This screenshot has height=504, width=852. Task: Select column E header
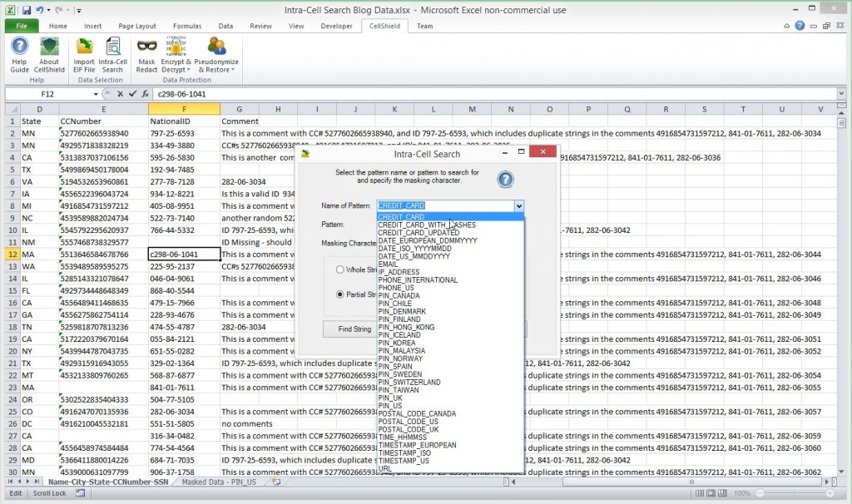tap(103, 109)
